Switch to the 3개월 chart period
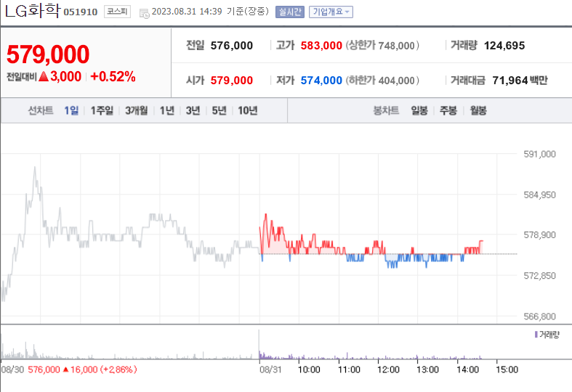The width and height of the screenshot is (572, 392). tap(137, 110)
